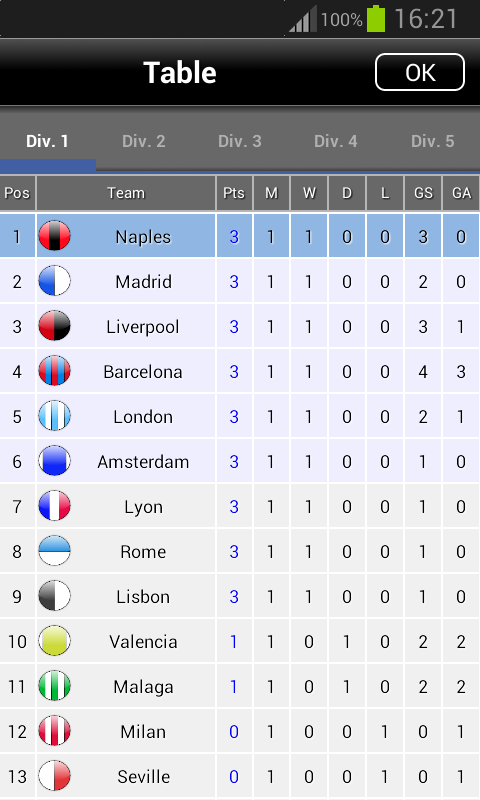Click the Pts column header
Screen dimensions: 480x800
point(234,193)
